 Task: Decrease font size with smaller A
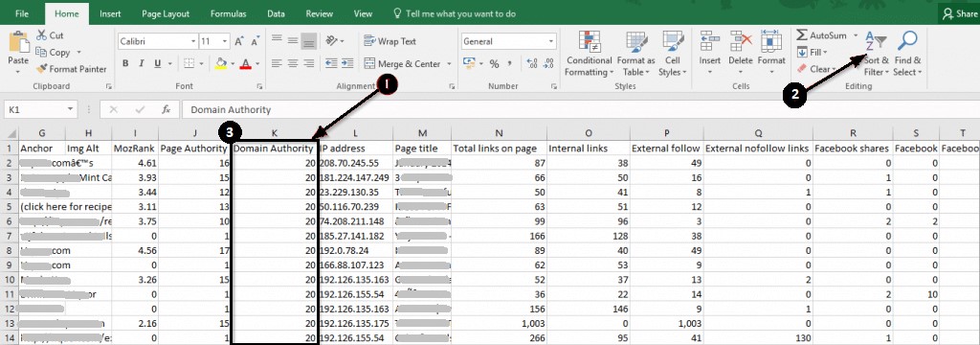pos(255,41)
